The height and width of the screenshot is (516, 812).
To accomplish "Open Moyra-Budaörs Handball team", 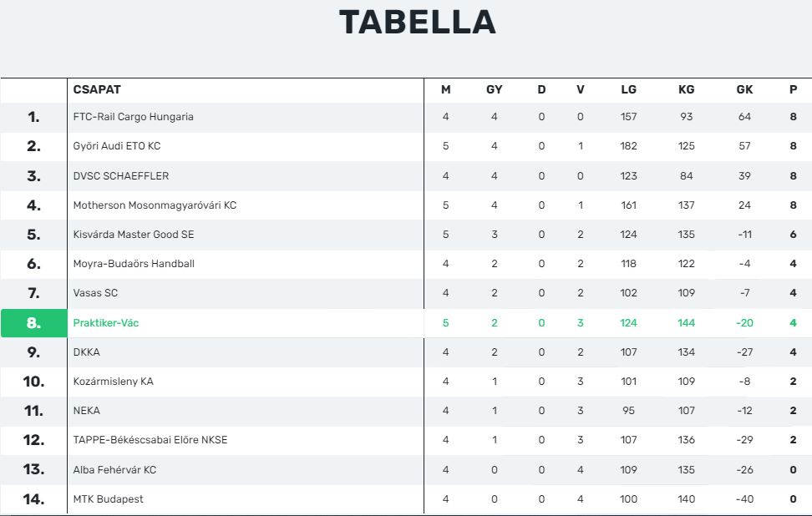I will (x=134, y=264).
